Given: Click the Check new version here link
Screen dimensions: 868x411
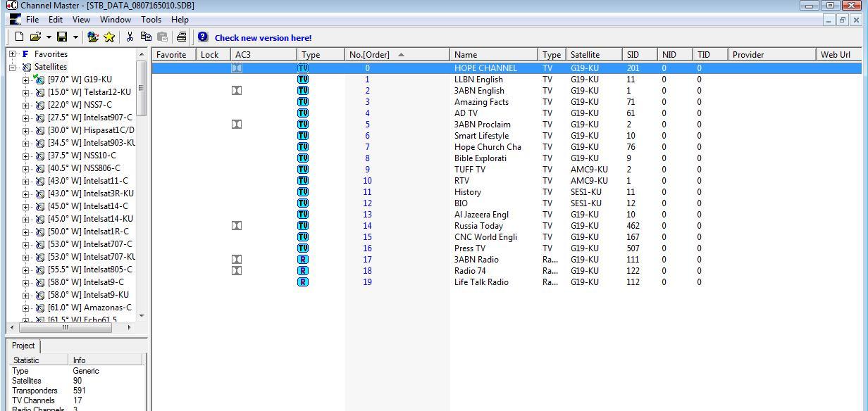Looking at the screenshot, I should click(263, 38).
